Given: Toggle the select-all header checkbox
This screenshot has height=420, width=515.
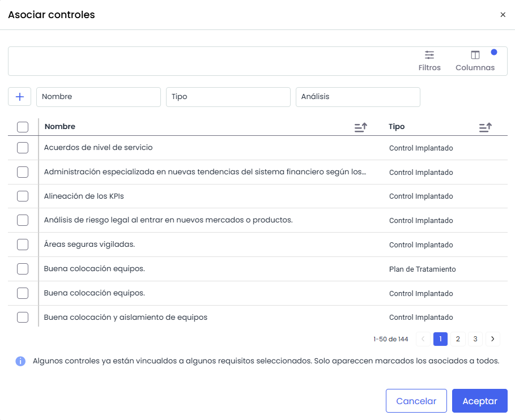Looking at the screenshot, I should pos(23,127).
